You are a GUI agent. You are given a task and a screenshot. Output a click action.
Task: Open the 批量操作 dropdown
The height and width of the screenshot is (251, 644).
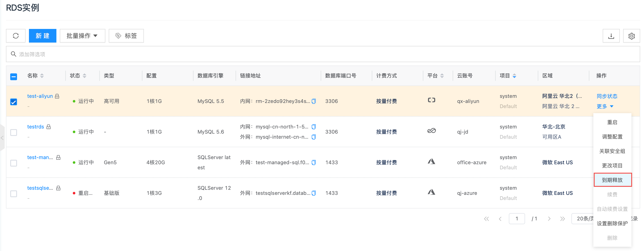(x=82, y=36)
